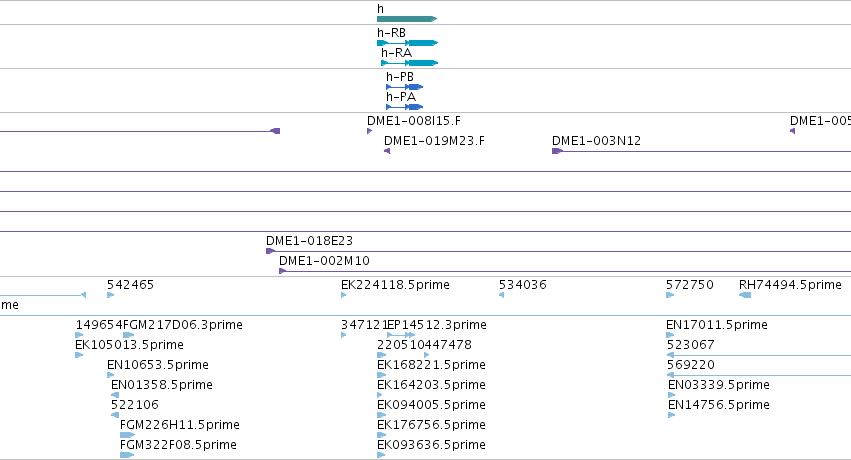Screen dimensions: 851x460
Task: Select the FGM226H11.5prime feature bar
Action: (x=128, y=435)
